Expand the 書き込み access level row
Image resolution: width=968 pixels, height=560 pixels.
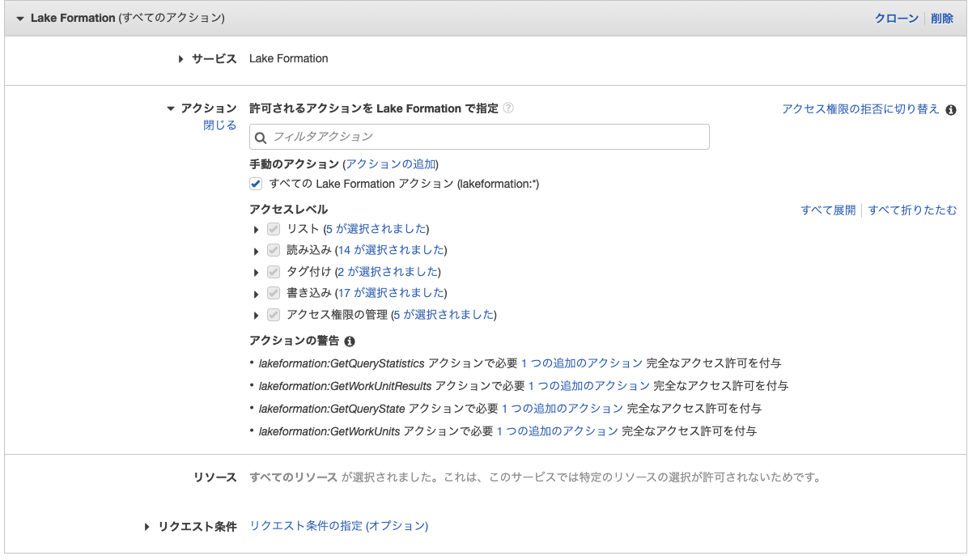point(256,294)
